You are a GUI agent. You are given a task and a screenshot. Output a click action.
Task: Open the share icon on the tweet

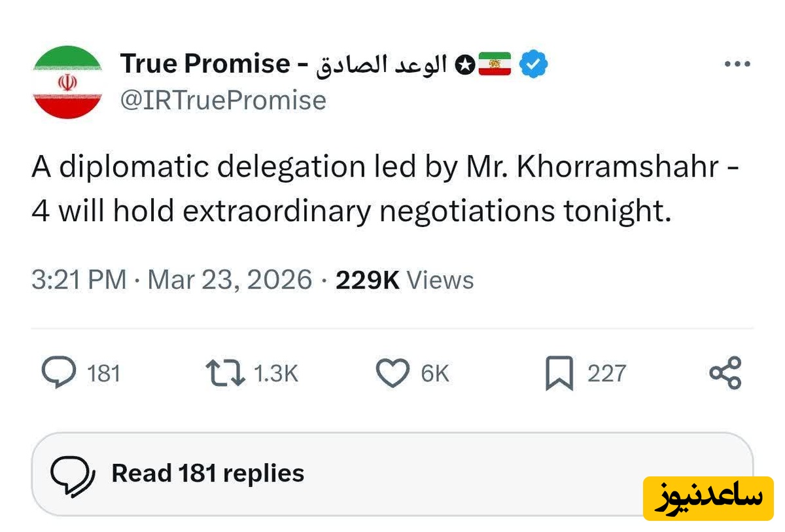click(725, 373)
